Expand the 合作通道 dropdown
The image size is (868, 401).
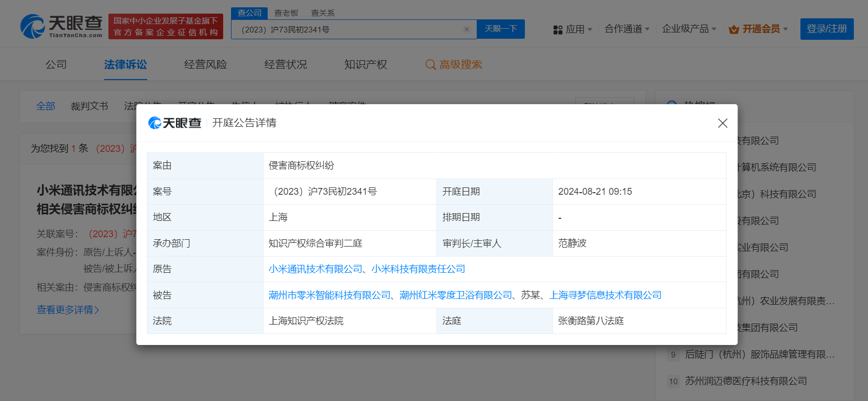click(627, 29)
